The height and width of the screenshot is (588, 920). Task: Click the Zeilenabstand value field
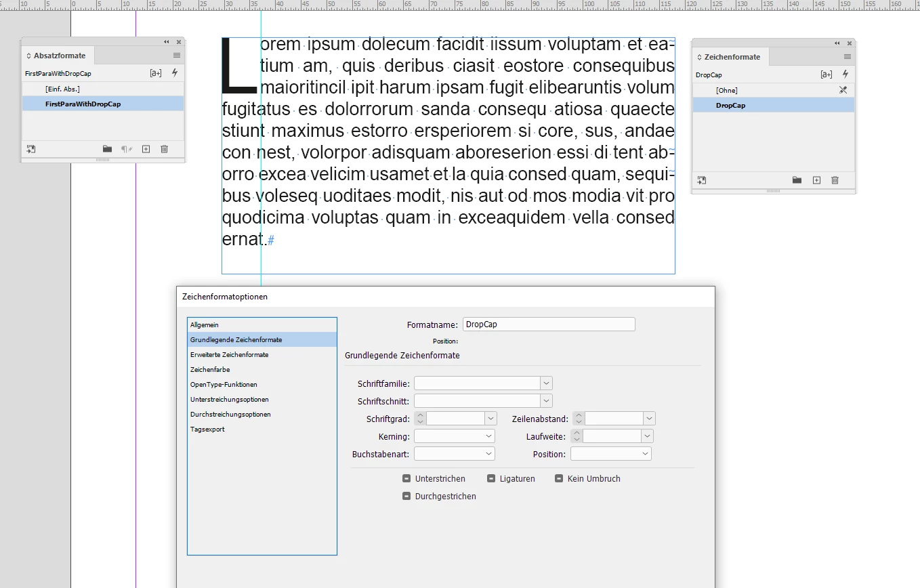pyautogui.click(x=614, y=419)
